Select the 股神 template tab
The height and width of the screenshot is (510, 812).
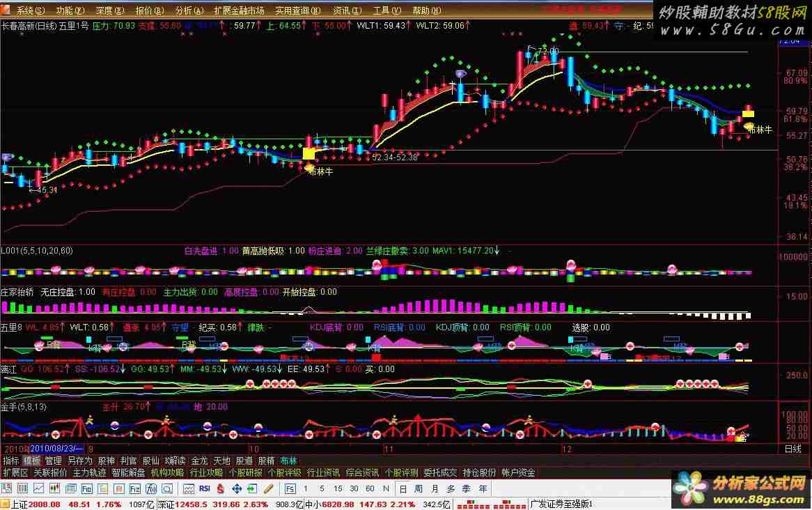106,461
